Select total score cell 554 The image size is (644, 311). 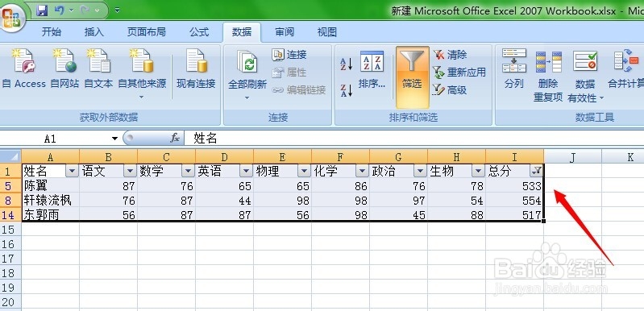(514, 201)
